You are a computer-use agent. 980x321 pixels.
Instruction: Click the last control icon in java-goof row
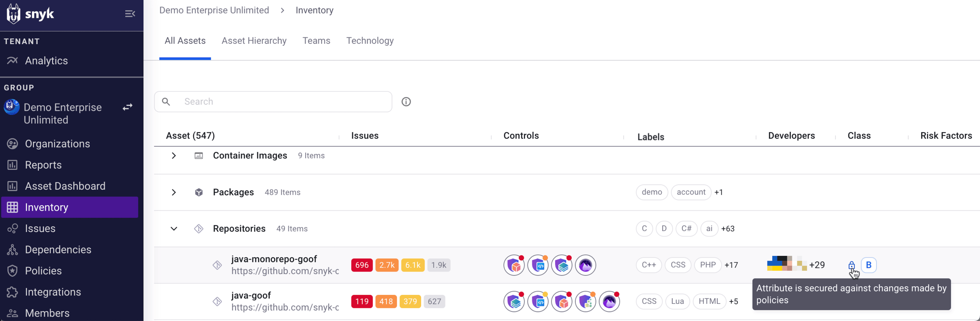609,301
